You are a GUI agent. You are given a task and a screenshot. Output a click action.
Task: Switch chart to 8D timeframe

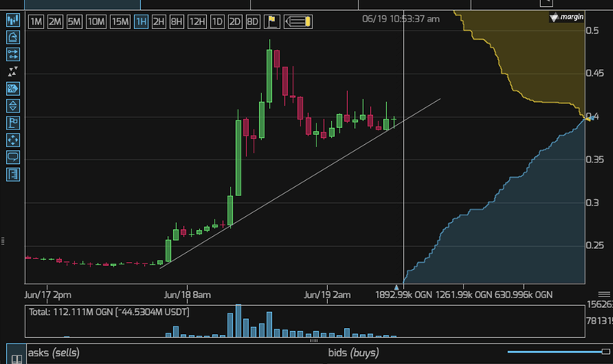[x=253, y=21]
